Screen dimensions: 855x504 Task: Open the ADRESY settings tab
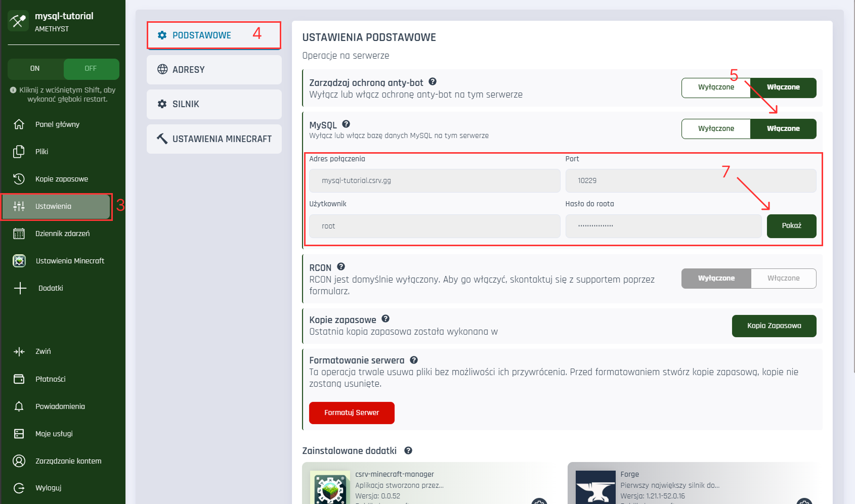point(214,70)
